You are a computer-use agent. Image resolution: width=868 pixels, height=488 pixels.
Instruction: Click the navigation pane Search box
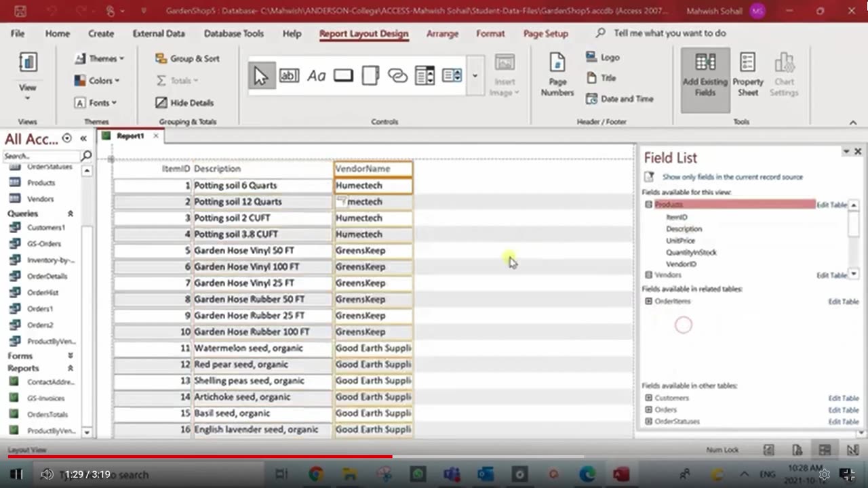pyautogui.click(x=41, y=156)
